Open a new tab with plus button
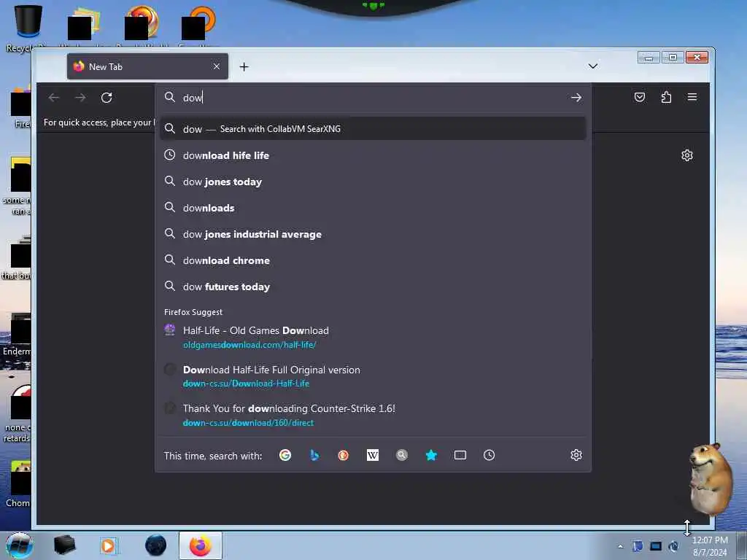The height and width of the screenshot is (560, 747). 244,66
